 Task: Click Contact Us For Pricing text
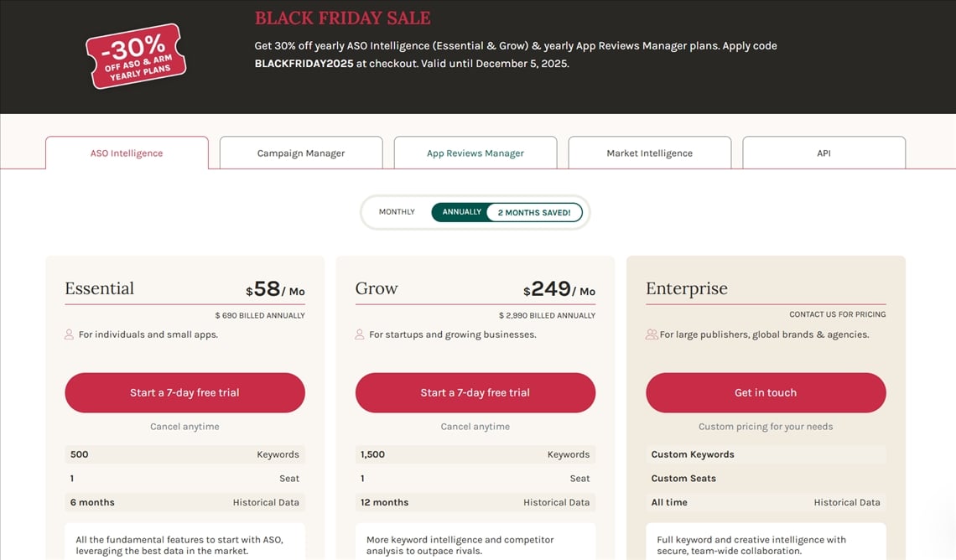tap(837, 314)
